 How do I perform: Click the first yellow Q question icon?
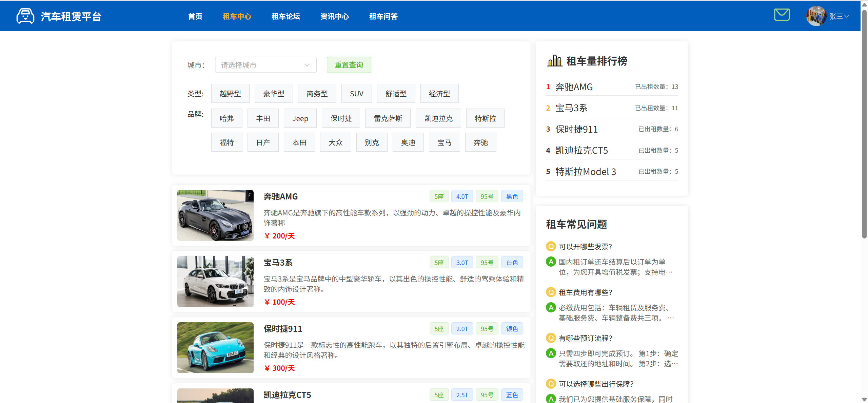click(551, 247)
